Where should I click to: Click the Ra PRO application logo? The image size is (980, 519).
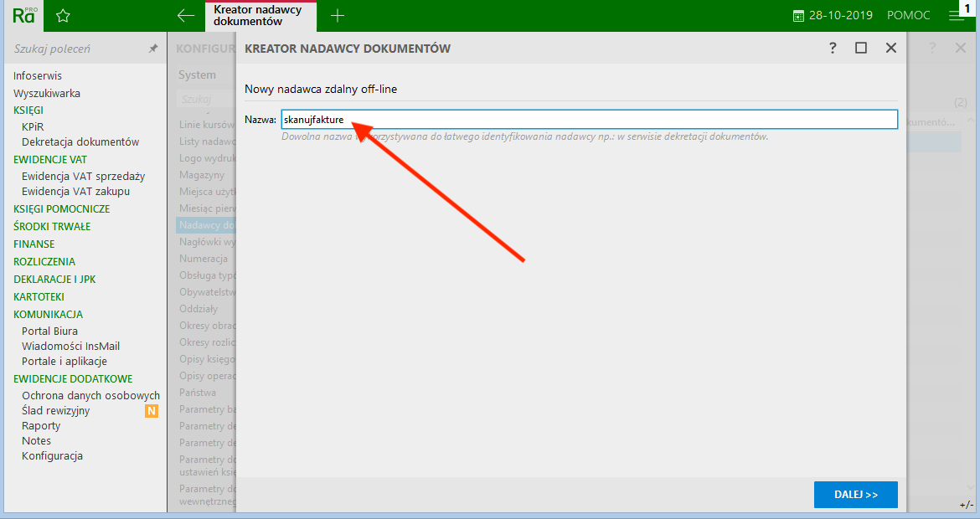[x=23, y=15]
